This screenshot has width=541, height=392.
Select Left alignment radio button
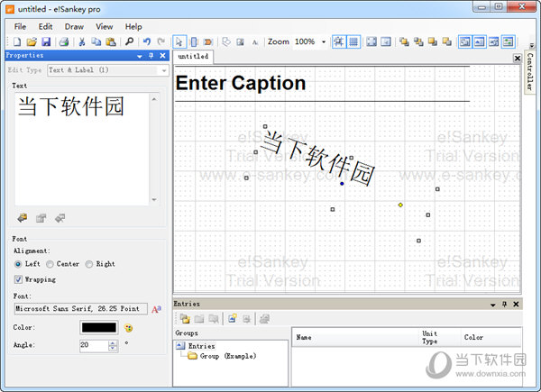tap(18, 264)
